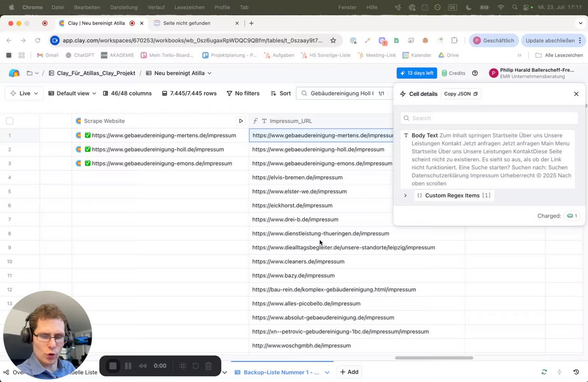Open the Clay home logo

click(14, 73)
